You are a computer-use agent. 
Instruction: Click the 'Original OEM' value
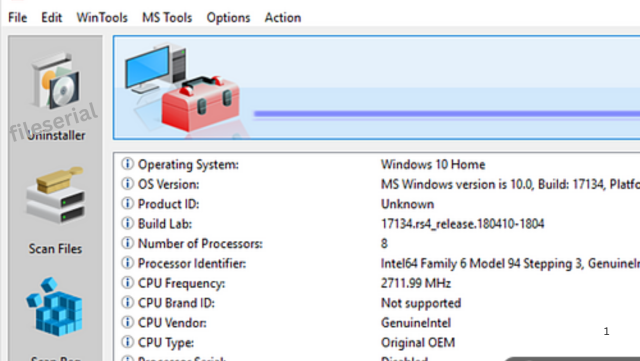click(x=418, y=343)
